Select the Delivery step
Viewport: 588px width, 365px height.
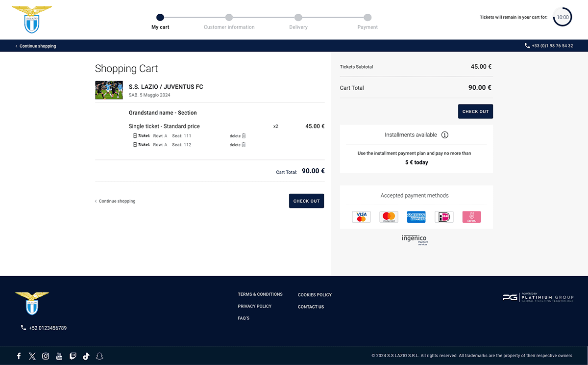click(298, 21)
